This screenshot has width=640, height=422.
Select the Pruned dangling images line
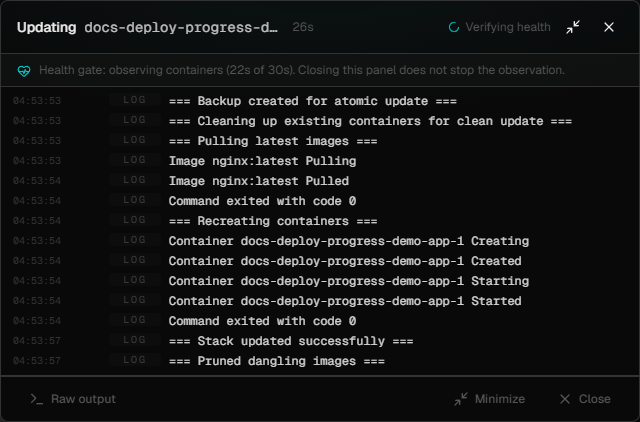(x=277, y=361)
